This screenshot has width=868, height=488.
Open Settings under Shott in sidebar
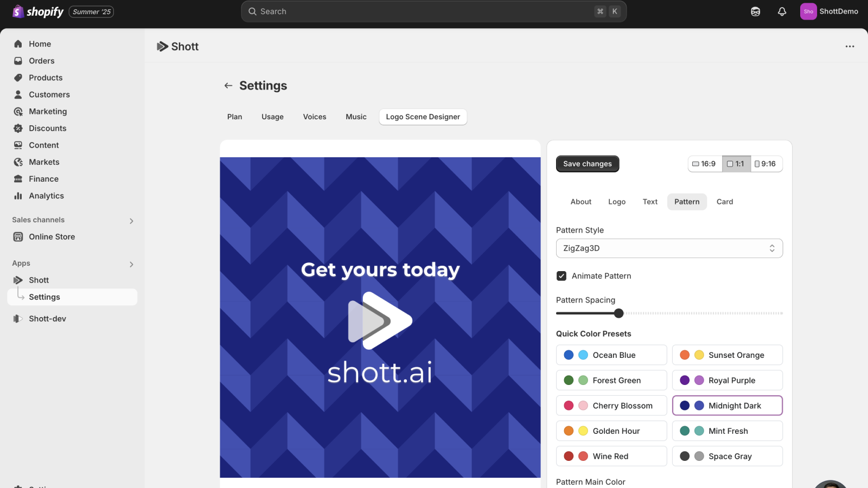pyautogui.click(x=72, y=297)
